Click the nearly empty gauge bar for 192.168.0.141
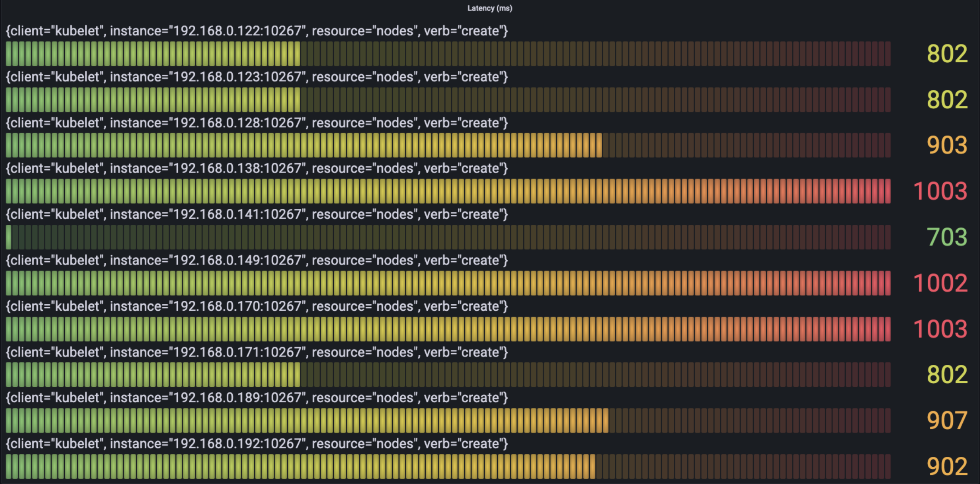Image resolution: width=980 pixels, height=484 pixels. click(x=448, y=237)
